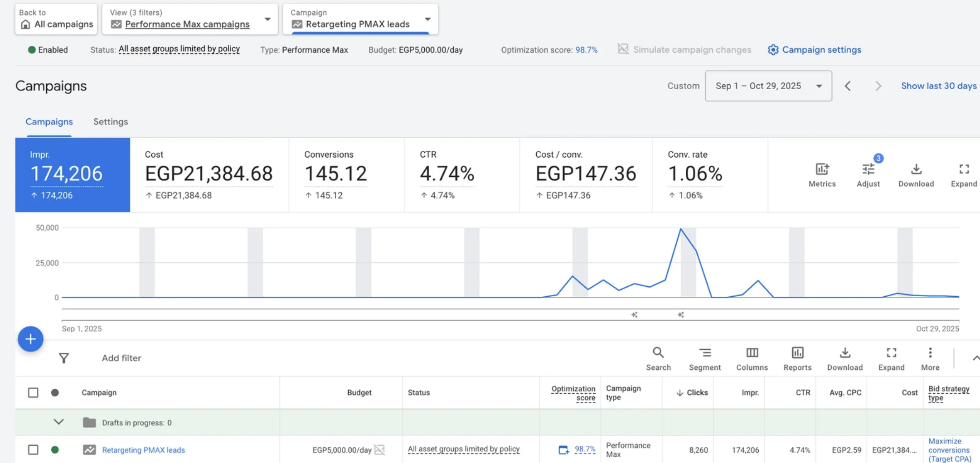Image resolution: width=980 pixels, height=463 pixels.
Task: Collapse the Drafts in progress row
Action: tap(58, 422)
